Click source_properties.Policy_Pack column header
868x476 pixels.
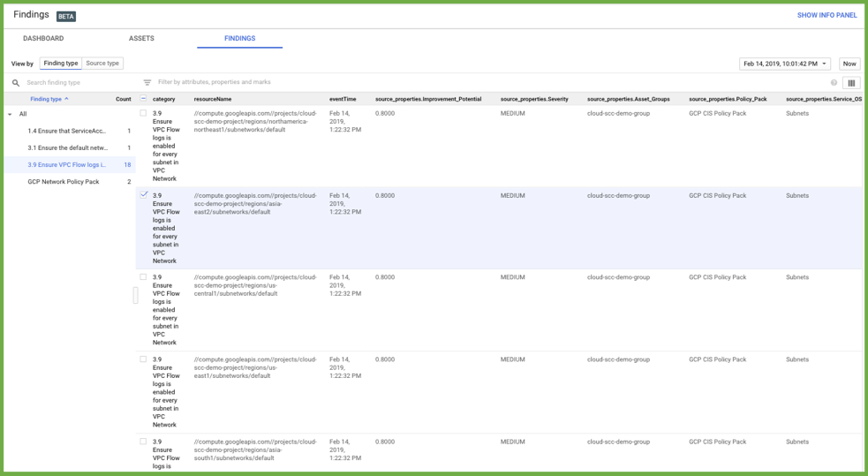click(x=728, y=99)
